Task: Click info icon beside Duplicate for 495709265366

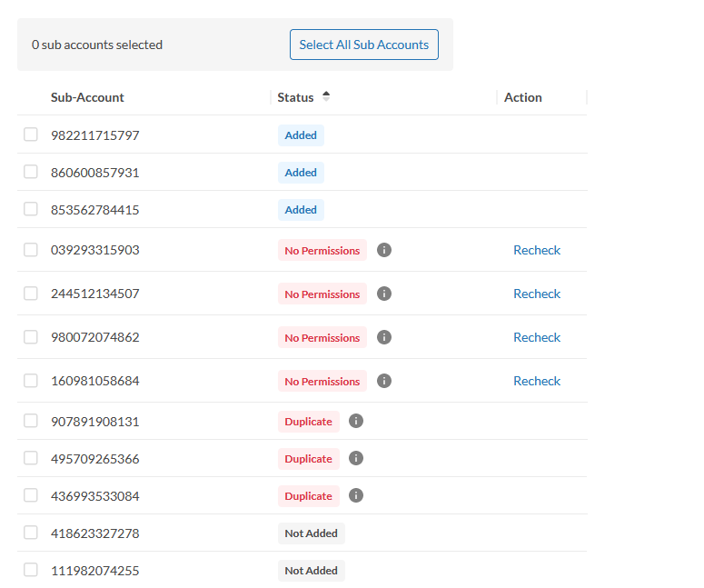Action: click(356, 458)
